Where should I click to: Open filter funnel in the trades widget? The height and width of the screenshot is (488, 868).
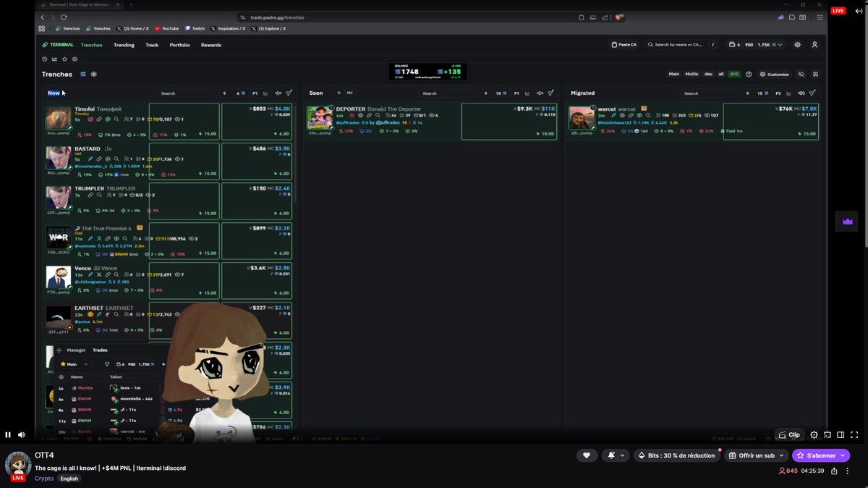coord(107,364)
